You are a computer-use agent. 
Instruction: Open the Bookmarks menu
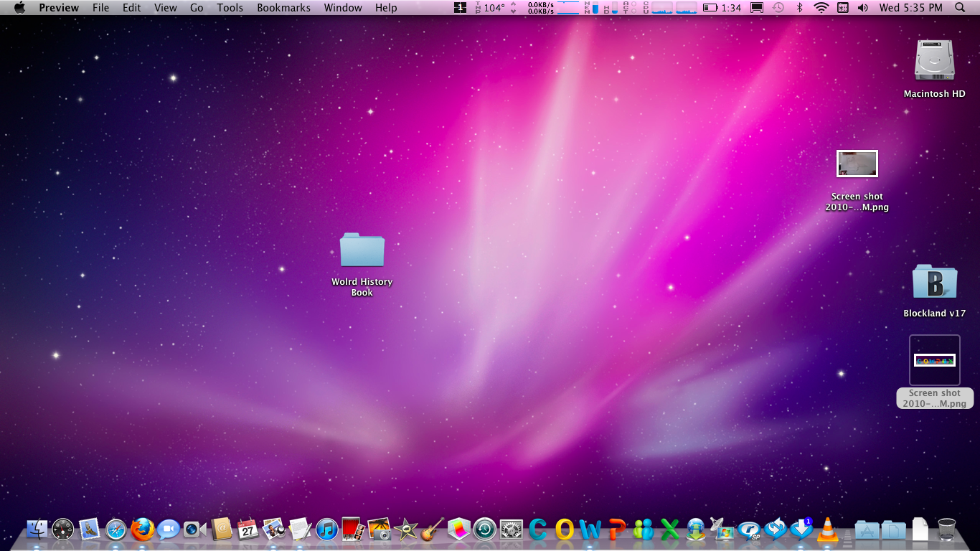283,8
